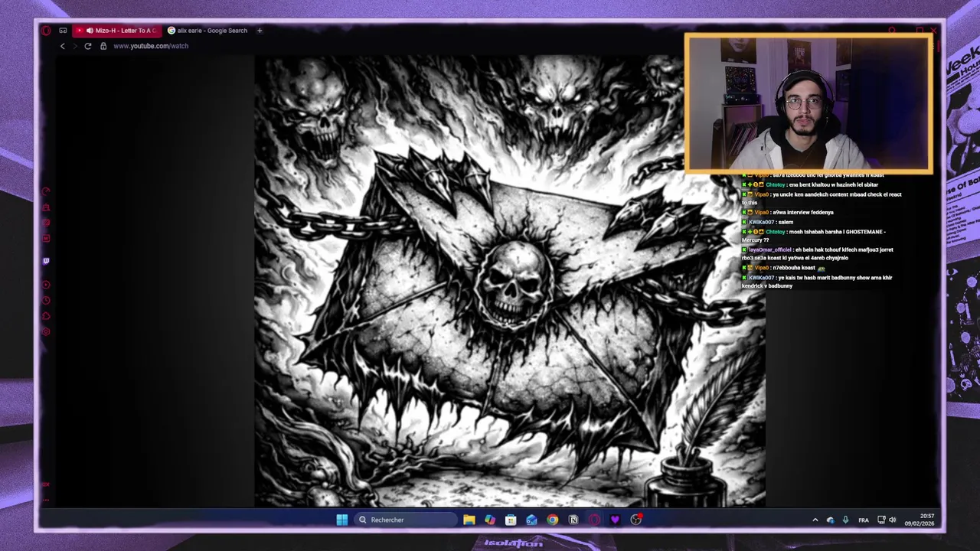Click the Rechercher taskbar search box

pos(404,520)
